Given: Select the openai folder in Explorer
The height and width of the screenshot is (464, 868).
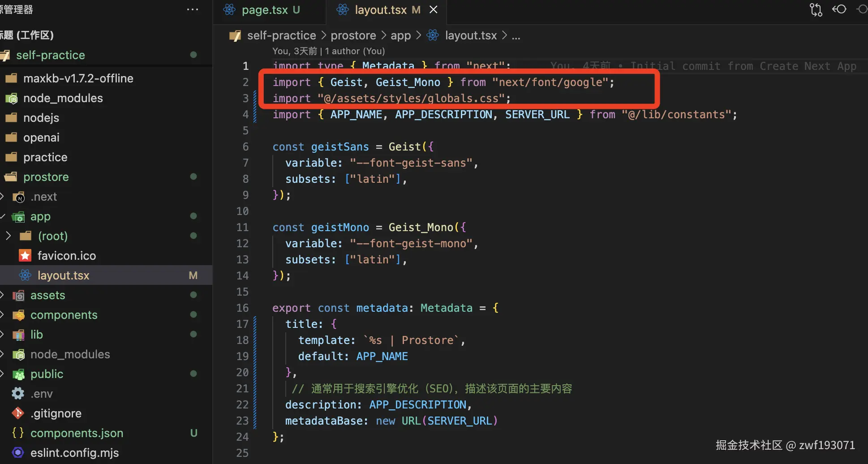Looking at the screenshot, I should (106, 137).
